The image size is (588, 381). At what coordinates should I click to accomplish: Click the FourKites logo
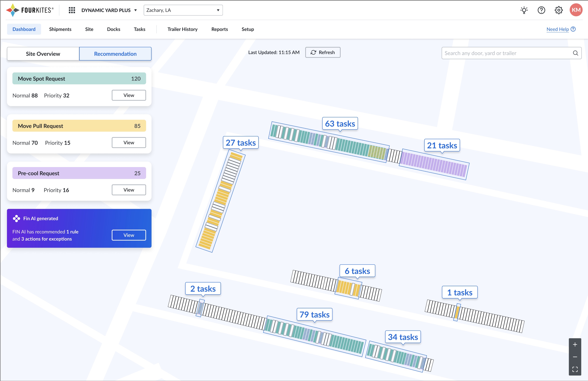tap(30, 10)
